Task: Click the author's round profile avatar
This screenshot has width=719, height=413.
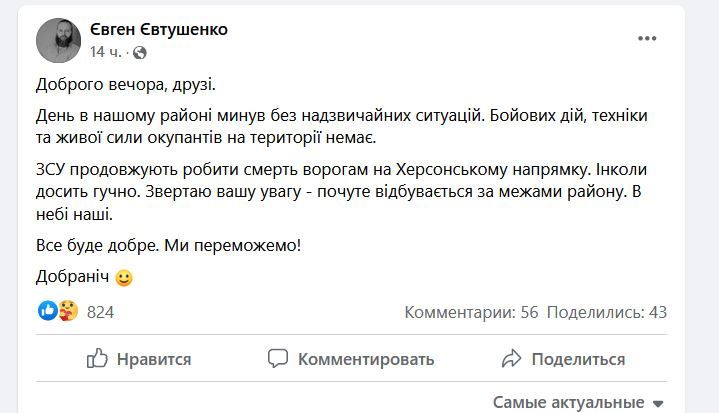Action: (59, 40)
